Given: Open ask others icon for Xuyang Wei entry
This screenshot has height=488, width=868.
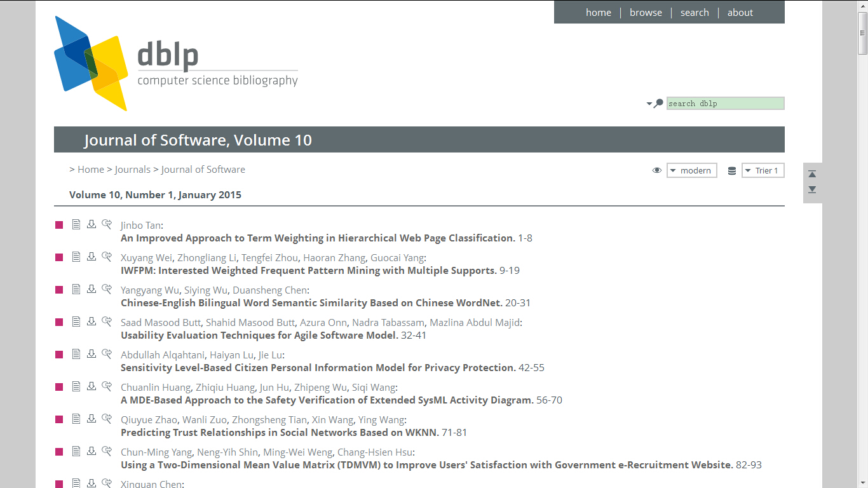Looking at the screenshot, I should [107, 256].
